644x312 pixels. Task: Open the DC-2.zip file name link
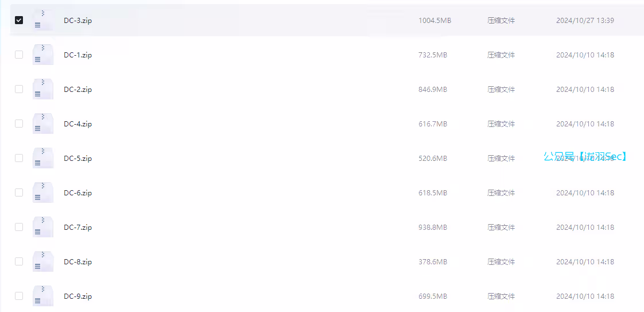78,90
